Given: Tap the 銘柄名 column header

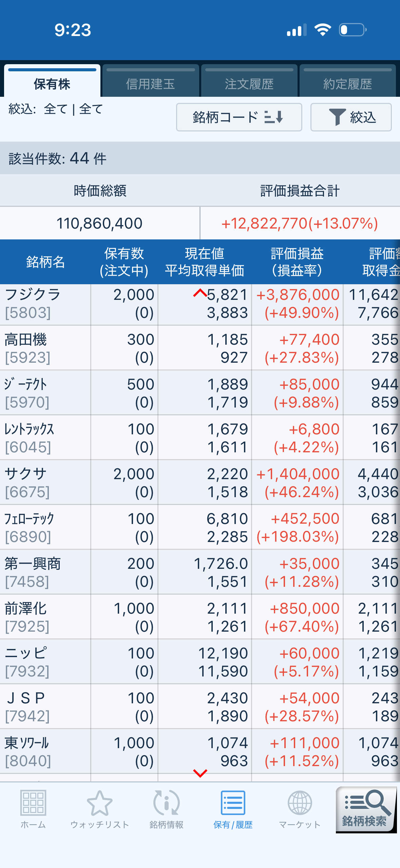Looking at the screenshot, I should click(x=45, y=262).
